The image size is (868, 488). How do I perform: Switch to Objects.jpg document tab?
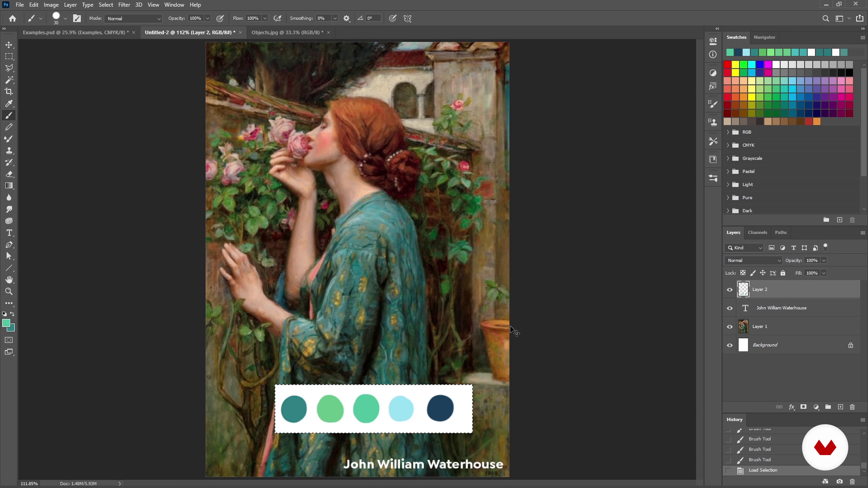pos(287,32)
